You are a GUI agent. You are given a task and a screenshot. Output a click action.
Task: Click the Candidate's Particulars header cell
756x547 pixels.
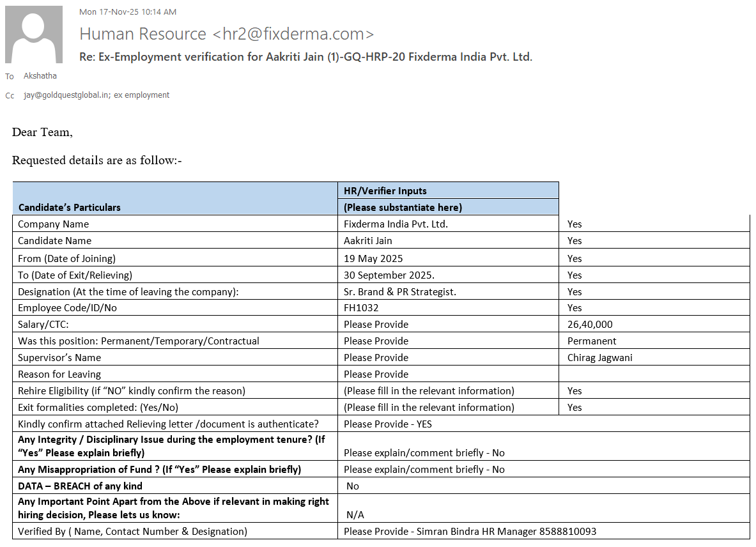pyautogui.click(x=175, y=199)
